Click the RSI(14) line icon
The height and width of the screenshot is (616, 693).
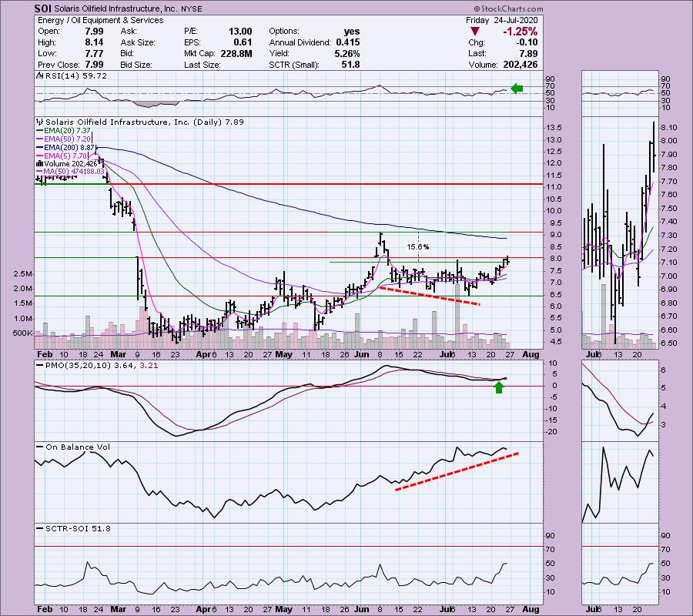click(x=38, y=76)
